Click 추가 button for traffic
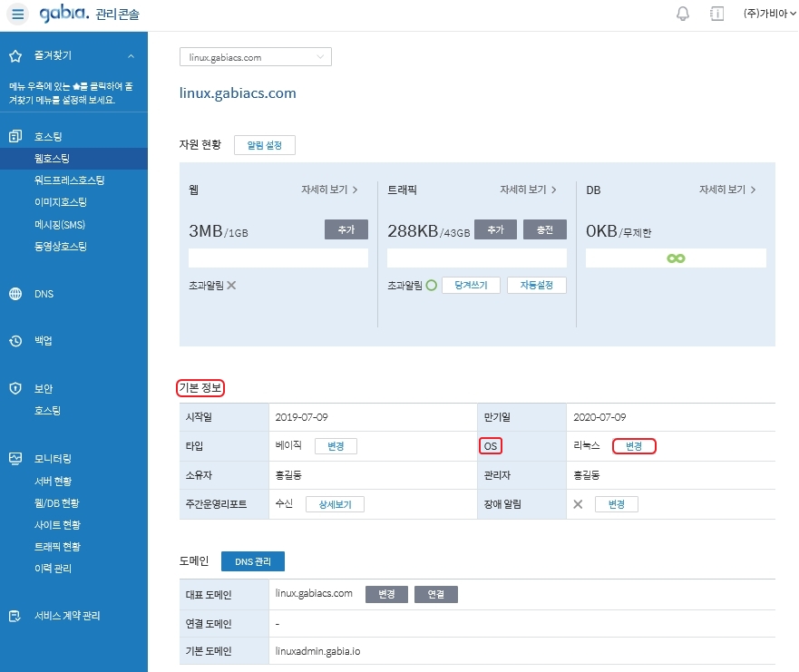799x672 pixels. tap(495, 229)
